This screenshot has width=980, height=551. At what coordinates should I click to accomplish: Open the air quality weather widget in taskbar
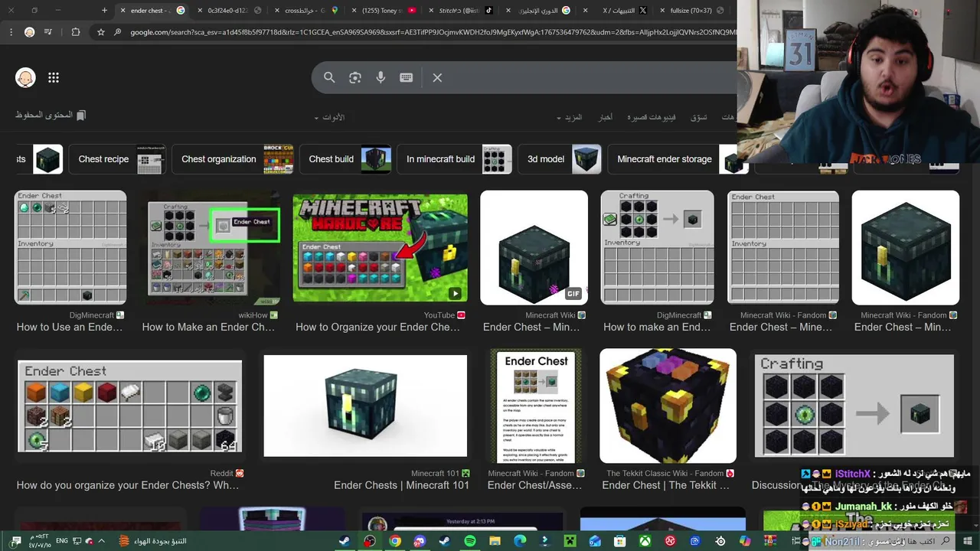(x=153, y=541)
